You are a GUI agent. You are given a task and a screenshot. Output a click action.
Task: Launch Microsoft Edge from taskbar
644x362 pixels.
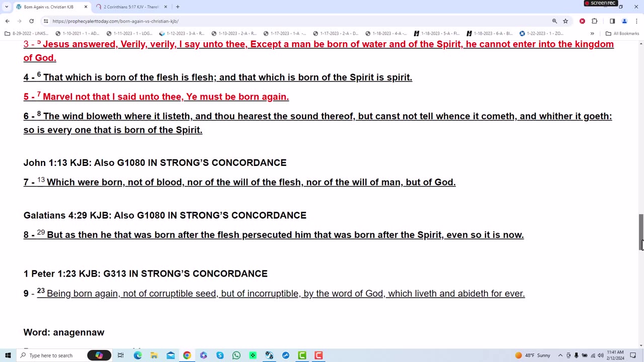(137, 355)
